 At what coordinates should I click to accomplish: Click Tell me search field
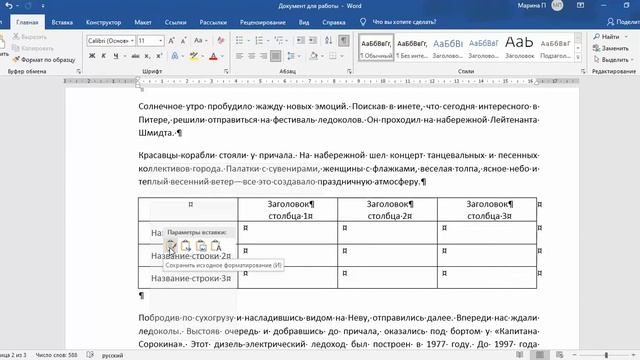click(x=404, y=22)
